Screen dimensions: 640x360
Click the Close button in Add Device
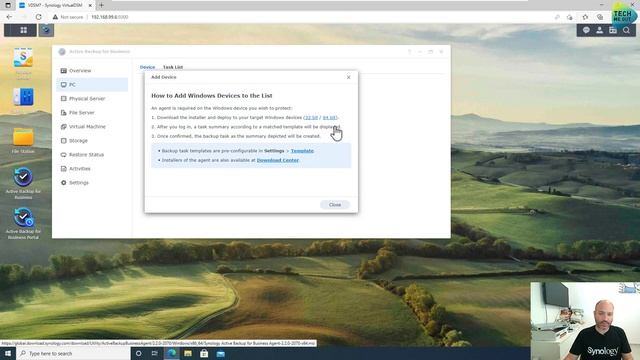tap(335, 204)
